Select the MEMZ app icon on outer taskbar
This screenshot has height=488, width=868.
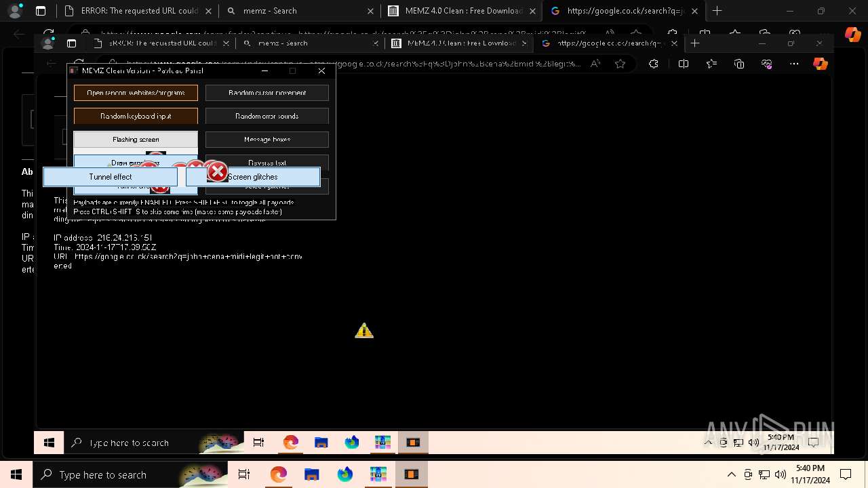click(412, 474)
